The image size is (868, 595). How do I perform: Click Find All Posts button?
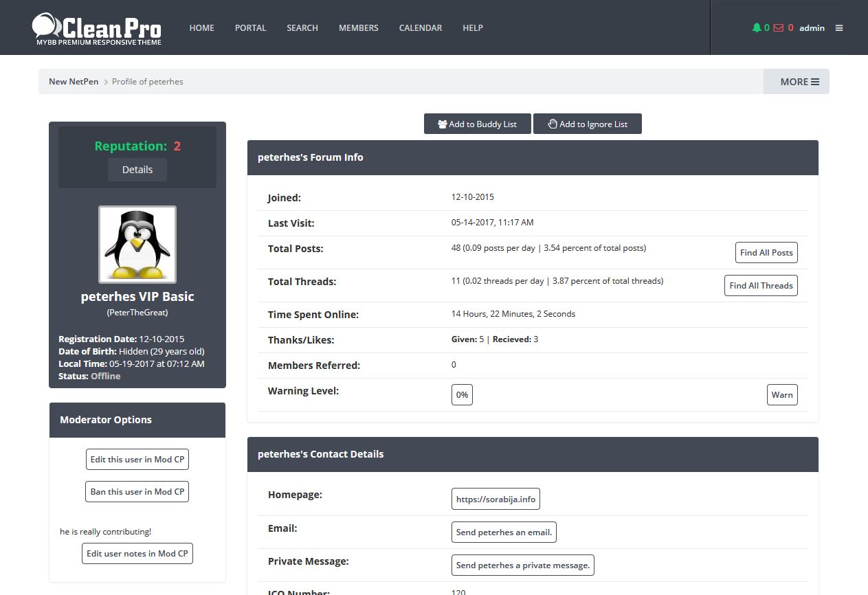(x=766, y=253)
